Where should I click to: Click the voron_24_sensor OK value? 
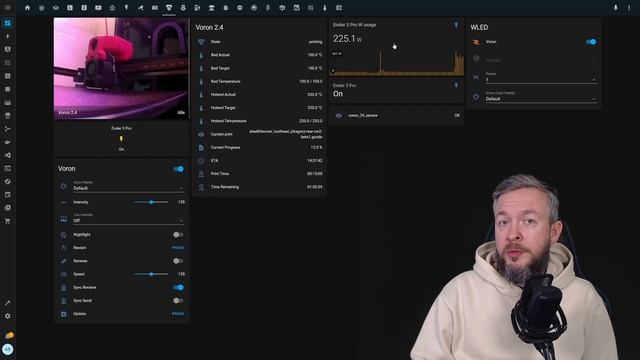pyautogui.click(x=457, y=116)
